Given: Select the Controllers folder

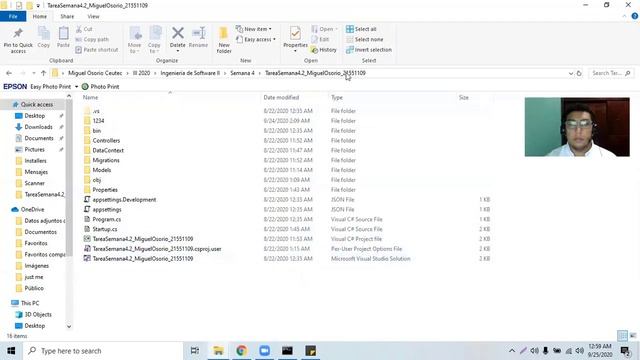Looking at the screenshot, I should tap(106, 140).
